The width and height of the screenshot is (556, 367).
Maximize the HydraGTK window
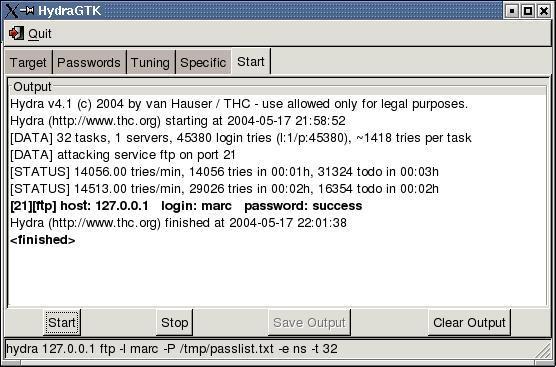[528, 11]
